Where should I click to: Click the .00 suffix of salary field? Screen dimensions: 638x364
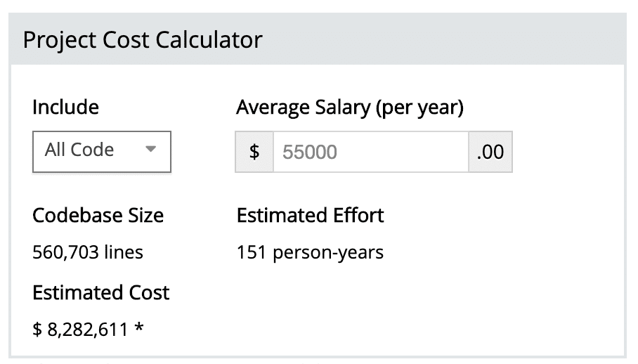coord(490,151)
